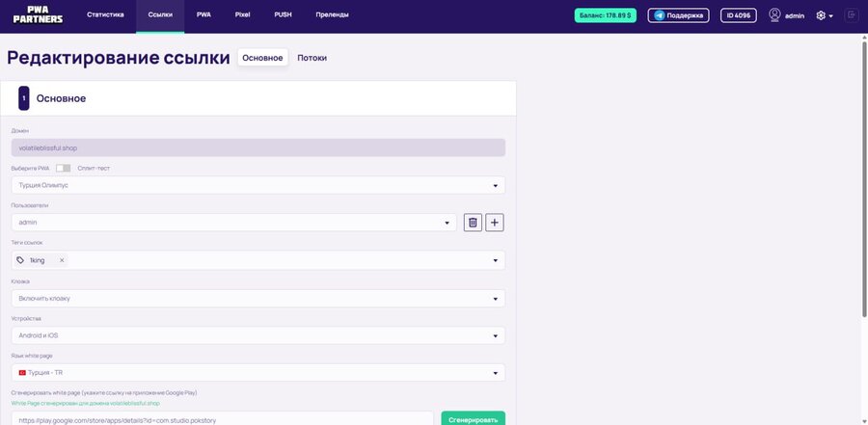868x425 pixels.
Task: Go to the Преленды menu item
Action: (332, 15)
